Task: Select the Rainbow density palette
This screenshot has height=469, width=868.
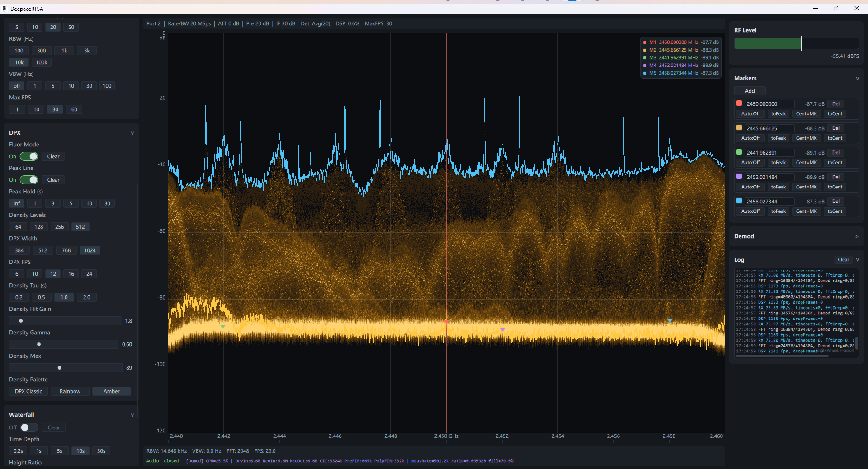Action: point(70,391)
